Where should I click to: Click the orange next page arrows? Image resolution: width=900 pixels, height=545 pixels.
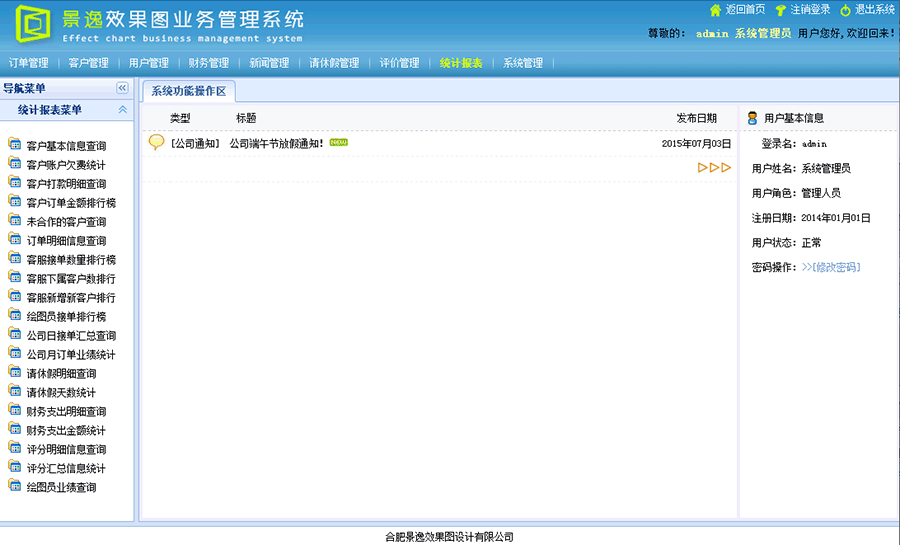[714, 167]
